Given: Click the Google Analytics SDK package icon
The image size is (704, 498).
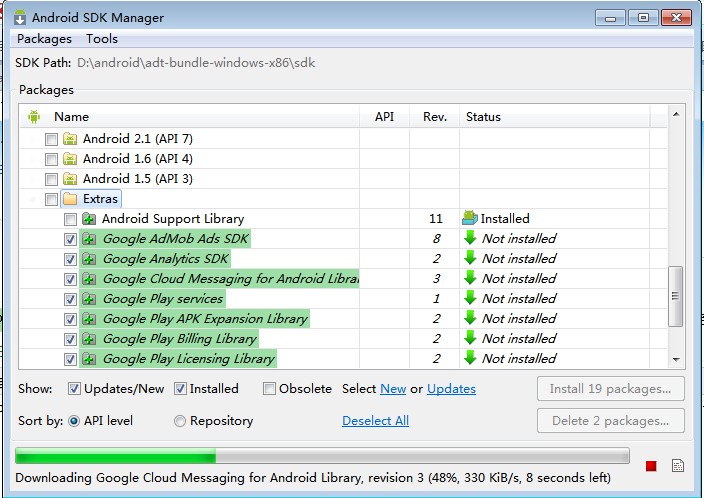Looking at the screenshot, I should tap(89, 259).
